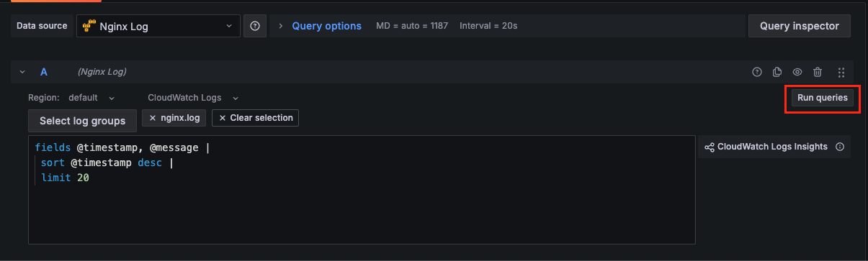Open the Query inspector
Image resolution: width=868 pixels, height=261 pixels.
coord(800,26)
